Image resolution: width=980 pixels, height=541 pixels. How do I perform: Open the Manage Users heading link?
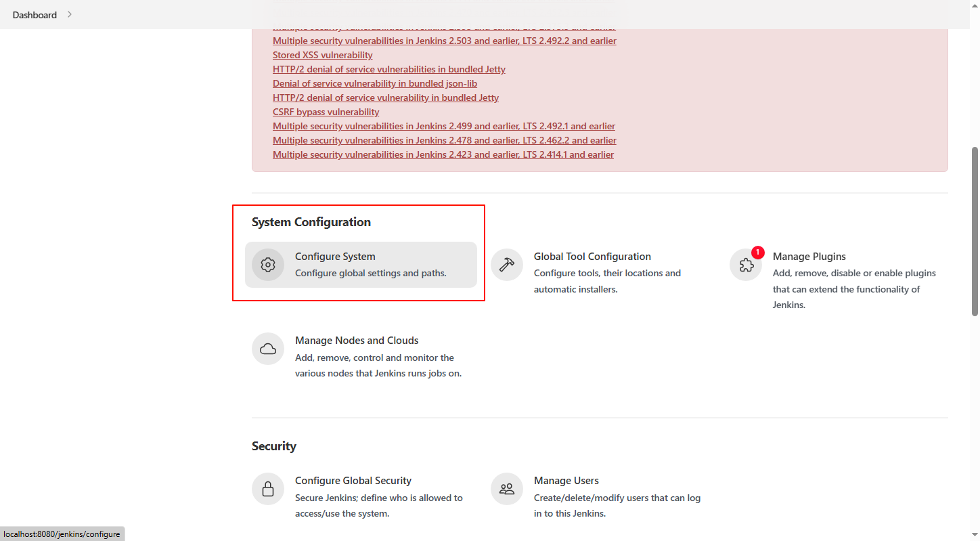pyautogui.click(x=566, y=481)
